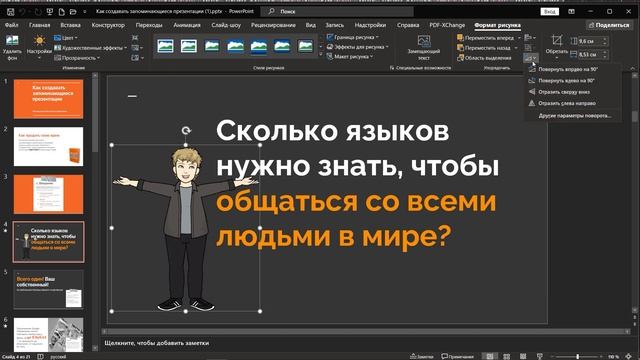Start slideshow from the quick access toolbar icon
Image resolution: width=640 pixels, height=360 pixels.
click(50, 12)
